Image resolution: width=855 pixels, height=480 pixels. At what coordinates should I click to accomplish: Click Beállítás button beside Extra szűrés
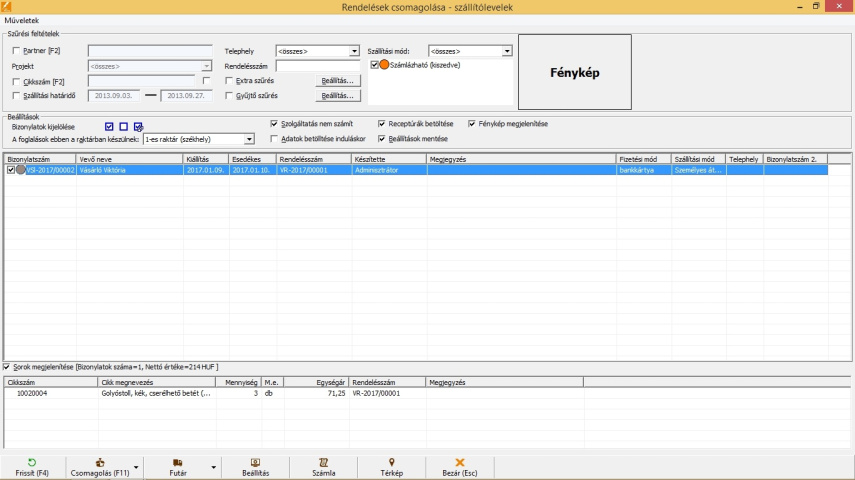[338, 80]
